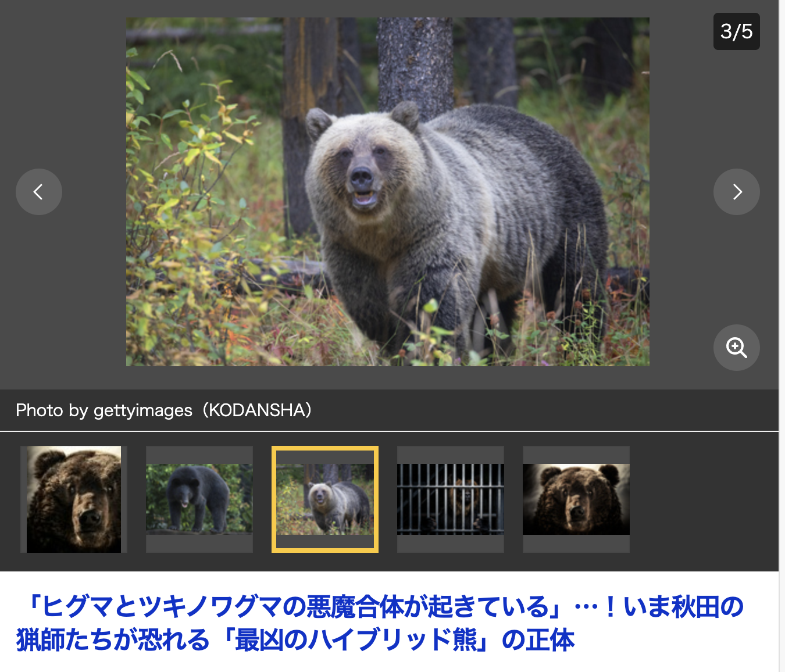The image size is (785, 672).
Task: Open the article headline link about hybrid bears
Action: (x=380, y=623)
